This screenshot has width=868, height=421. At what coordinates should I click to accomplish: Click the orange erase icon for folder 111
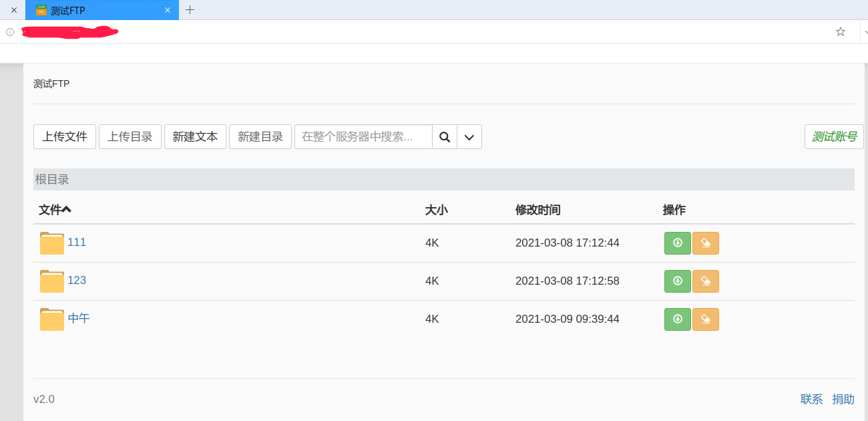706,243
